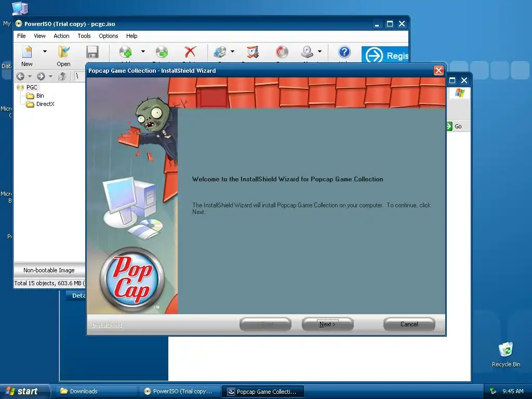Click the My Computer desktop icon

(x=19, y=8)
